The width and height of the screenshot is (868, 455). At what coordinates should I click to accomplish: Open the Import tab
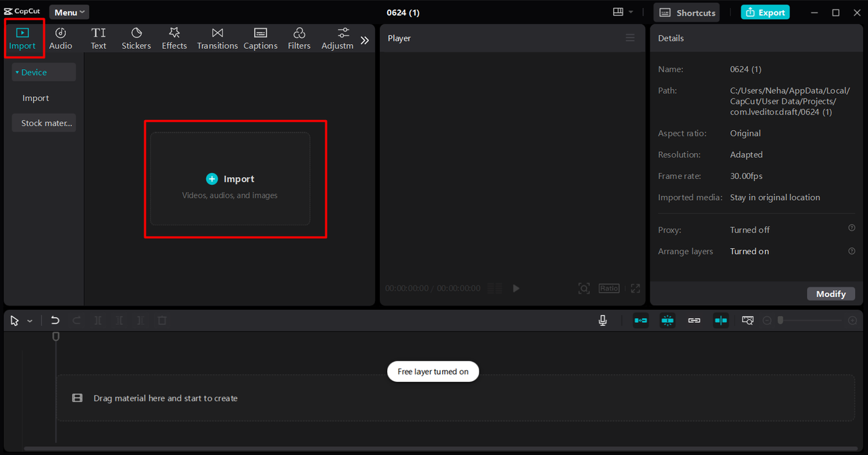point(22,39)
